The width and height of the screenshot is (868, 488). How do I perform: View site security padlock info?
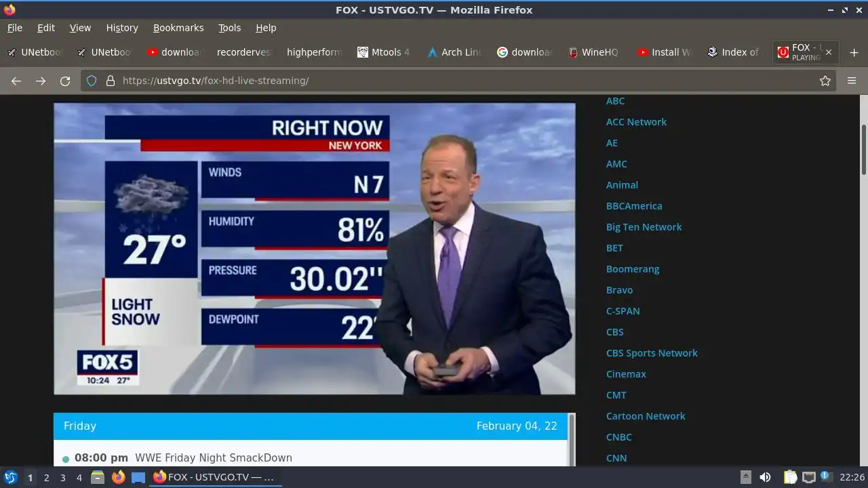point(110,81)
